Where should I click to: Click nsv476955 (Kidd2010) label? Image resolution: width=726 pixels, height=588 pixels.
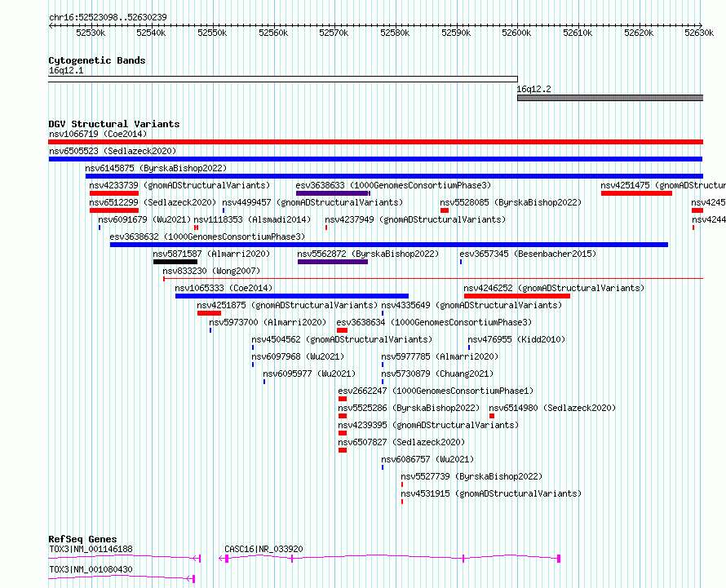coord(516,339)
